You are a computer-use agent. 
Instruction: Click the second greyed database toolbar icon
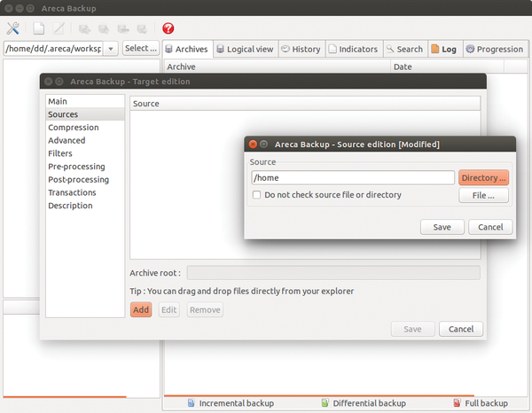point(104,29)
